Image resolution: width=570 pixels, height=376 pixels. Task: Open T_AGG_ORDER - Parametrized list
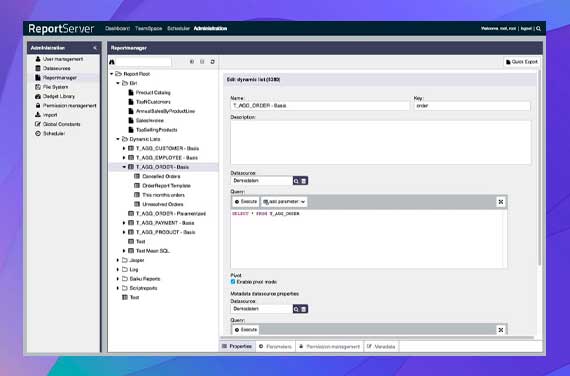tap(171, 213)
